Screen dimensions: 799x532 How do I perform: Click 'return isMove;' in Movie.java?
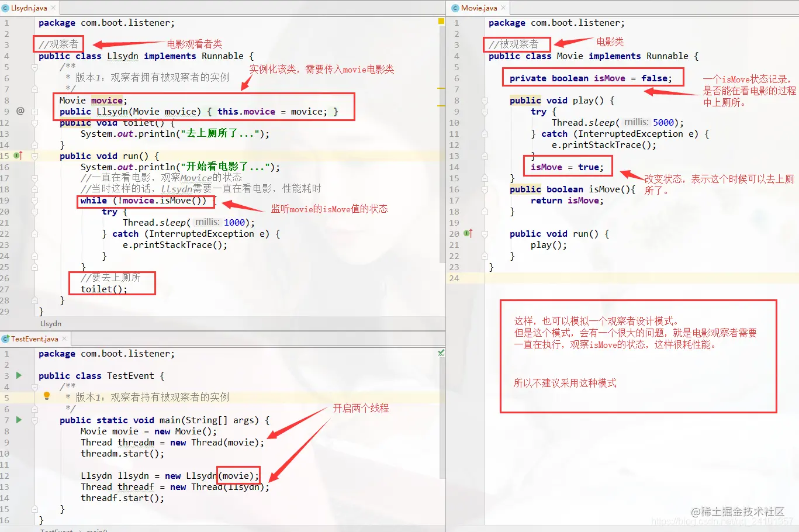click(x=567, y=201)
